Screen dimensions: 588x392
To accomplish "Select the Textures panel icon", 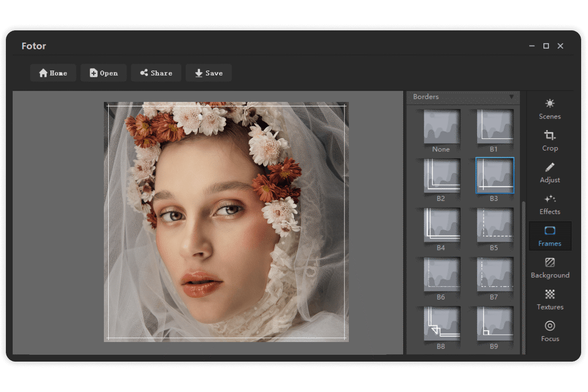I will coord(549,299).
